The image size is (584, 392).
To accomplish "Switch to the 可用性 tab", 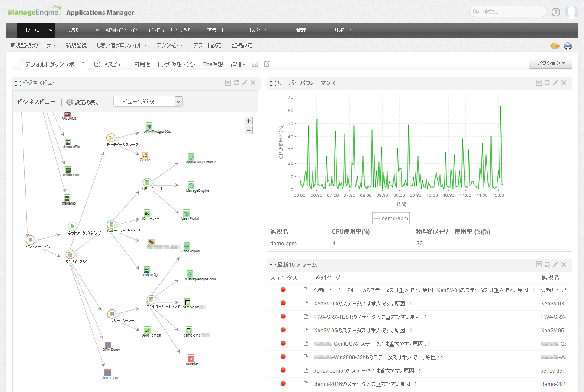I will [142, 64].
